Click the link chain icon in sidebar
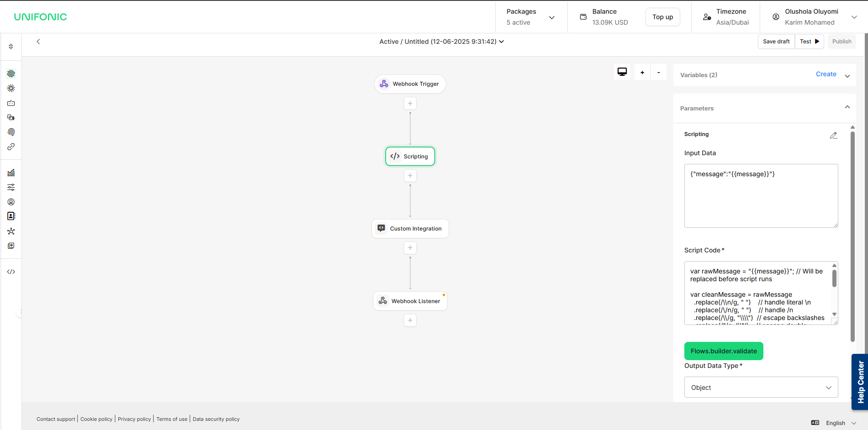868x430 pixels. point(11,147)
